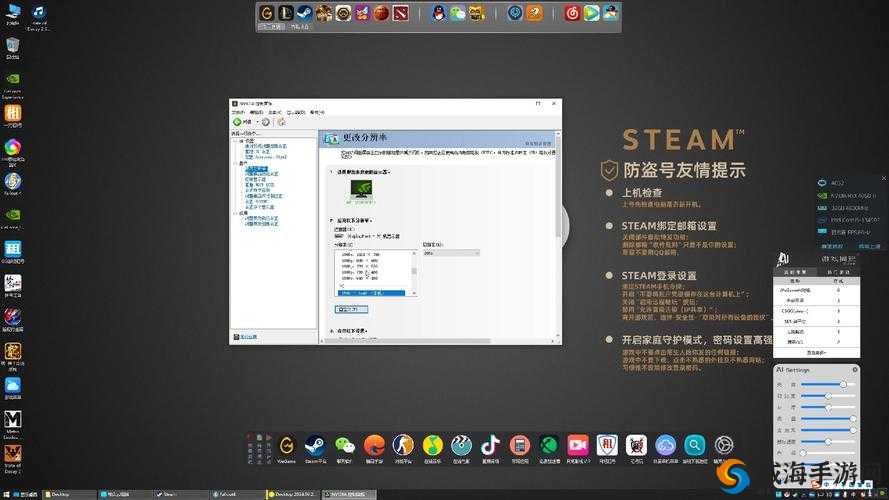Select the 'Surround, PhysX' tree item
This screenshot has width=889, height=500.
click(266, 157)
